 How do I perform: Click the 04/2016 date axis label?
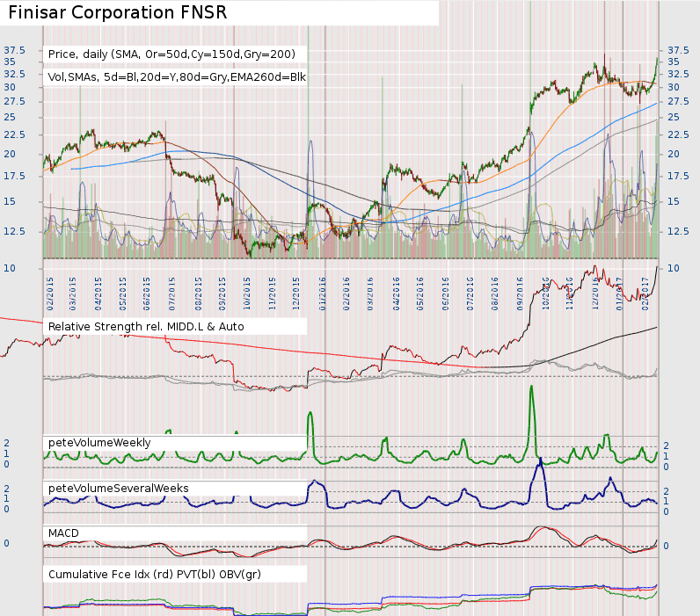(396, 294)
